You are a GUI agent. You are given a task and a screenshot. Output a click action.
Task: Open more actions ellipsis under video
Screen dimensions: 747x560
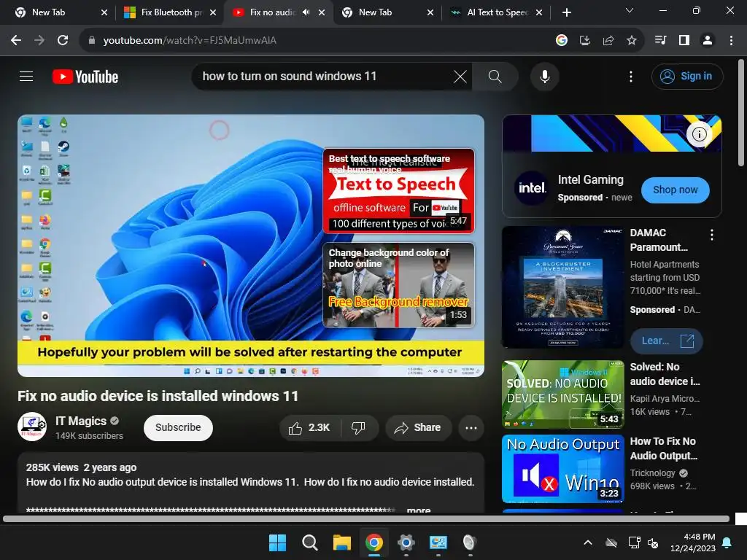coord(471,427)
